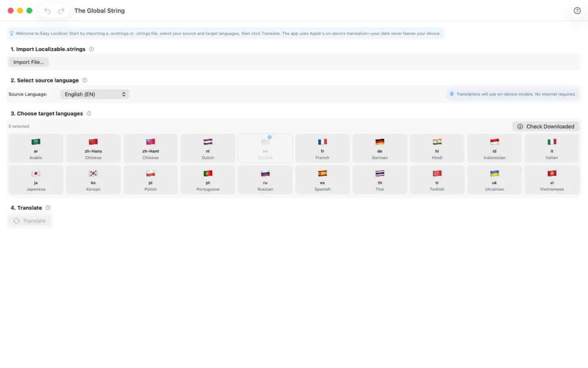Toggle Hindi target language tile
The width and height of the screenshot is (588, 368).
pyautogui.click(x=437, y=148)
